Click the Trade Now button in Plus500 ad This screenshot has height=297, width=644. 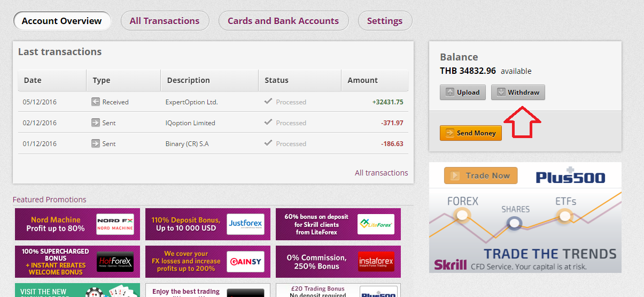click(480, 176)
